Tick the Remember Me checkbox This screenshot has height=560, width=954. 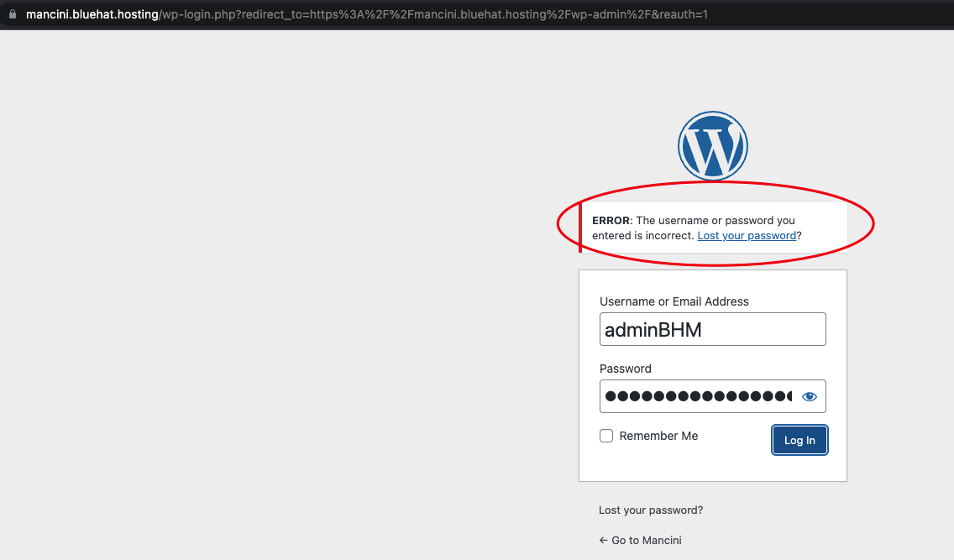click(606, 436)
